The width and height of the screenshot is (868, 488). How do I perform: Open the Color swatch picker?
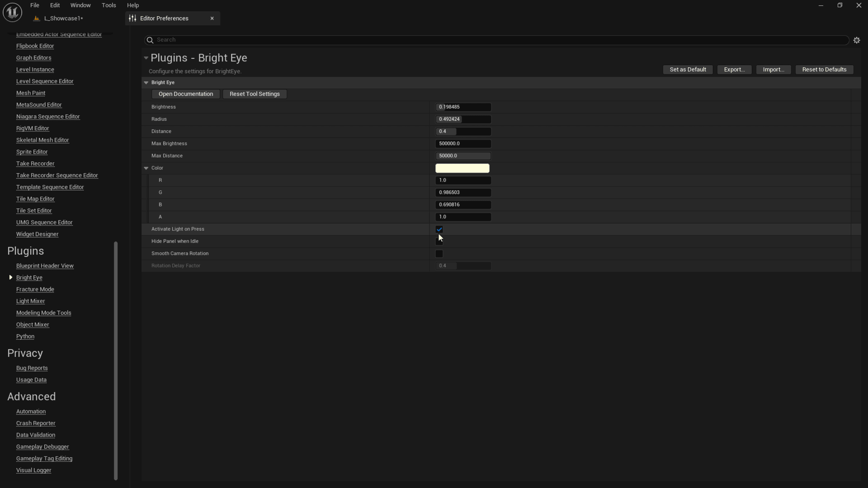coord(462,168)
